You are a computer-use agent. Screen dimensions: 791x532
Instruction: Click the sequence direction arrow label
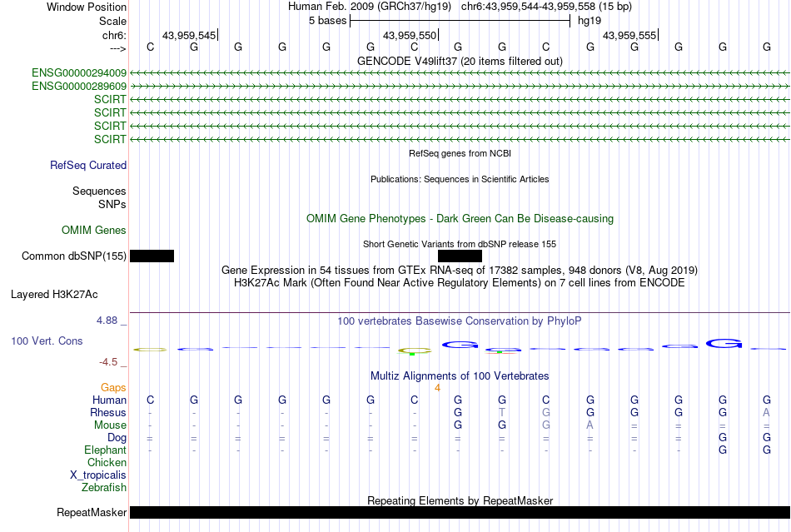click(x=118, y=48)
